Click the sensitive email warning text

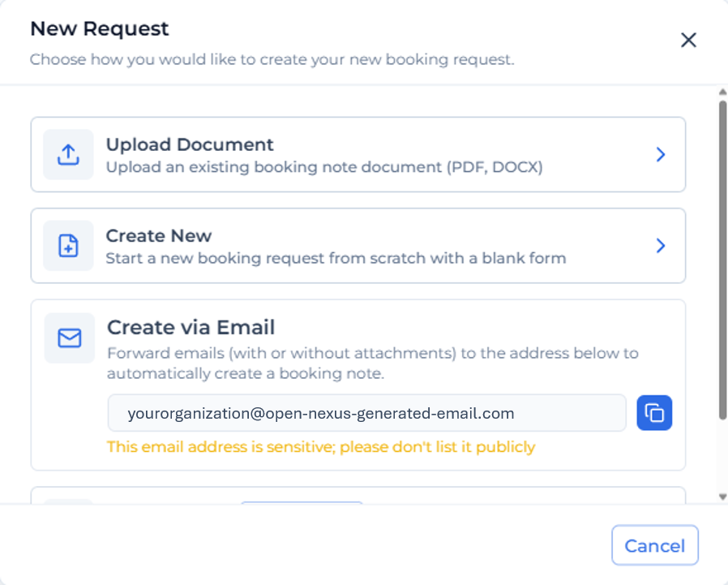click(321, 446)
